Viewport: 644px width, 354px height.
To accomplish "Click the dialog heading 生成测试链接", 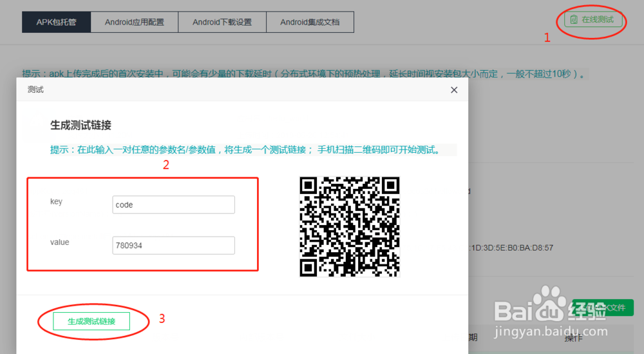I will 81,125.
